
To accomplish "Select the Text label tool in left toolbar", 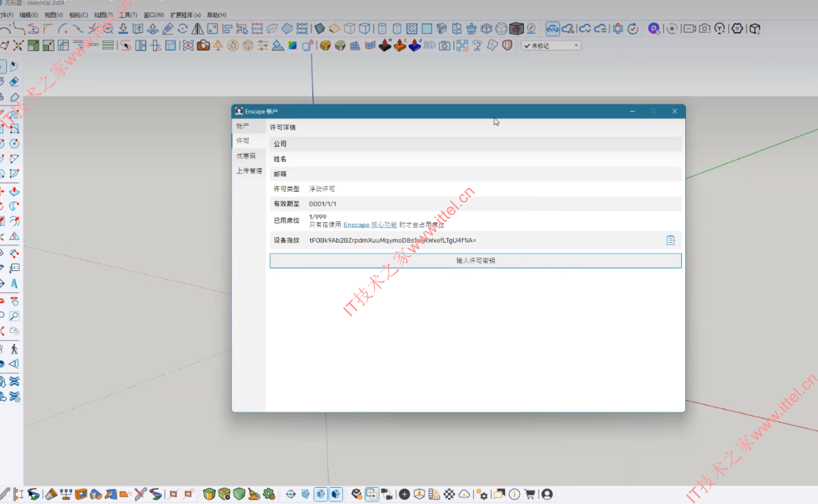I will click(x=14, y=268).
